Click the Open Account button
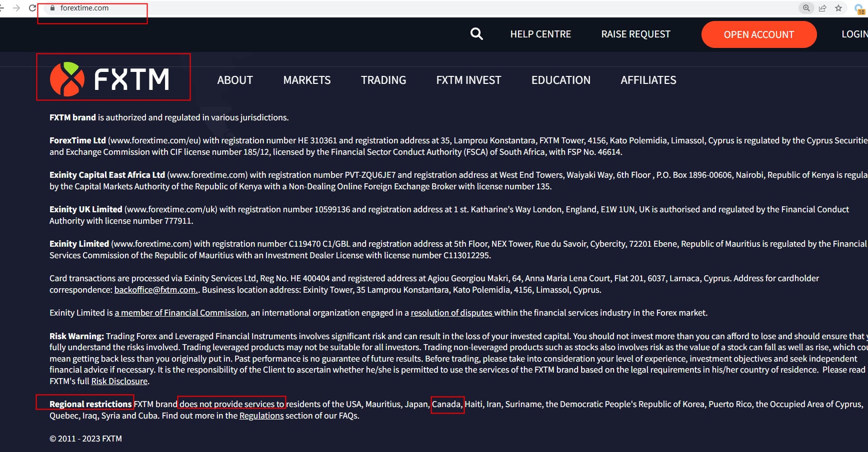 click(759, 34)
